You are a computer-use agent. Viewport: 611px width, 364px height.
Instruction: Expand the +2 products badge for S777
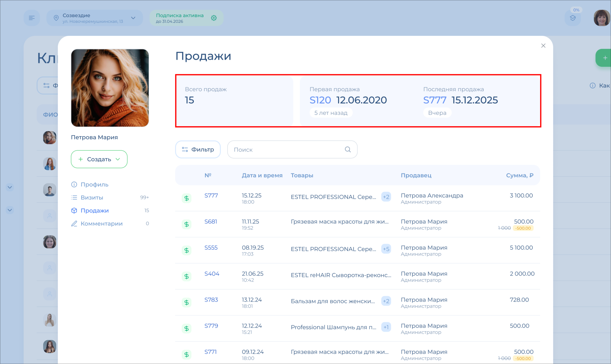click(x=386, y=197)
